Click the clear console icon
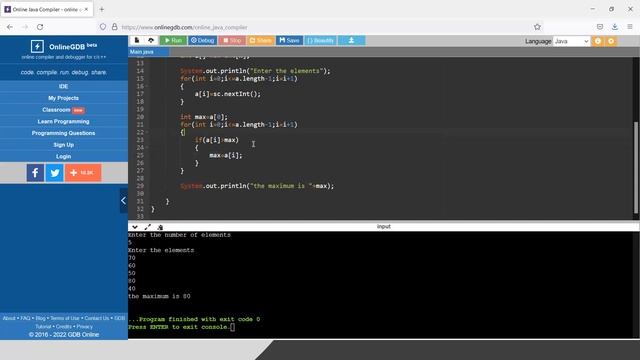Viewport: 640px width, 360px height. click(160, 227)
